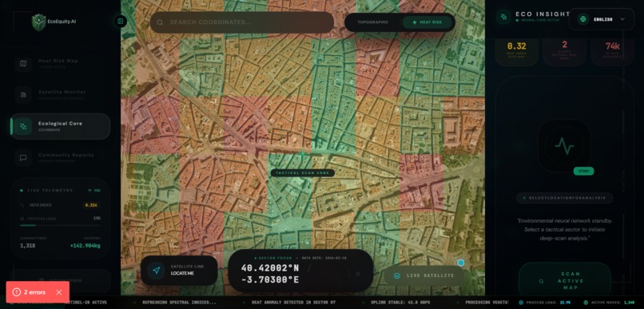
Task: Click the green crosshair on the map
Action: pyautogui.click(x=303, y=154)
